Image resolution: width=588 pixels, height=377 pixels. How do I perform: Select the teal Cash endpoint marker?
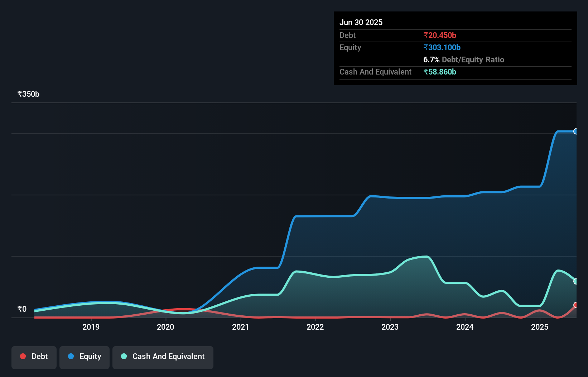575,281
